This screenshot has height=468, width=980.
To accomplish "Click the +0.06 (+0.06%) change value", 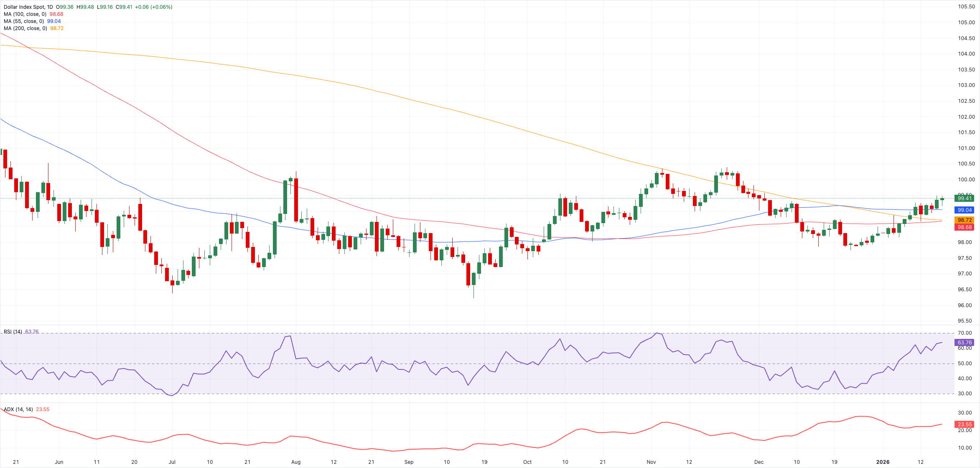I will 153,7.
